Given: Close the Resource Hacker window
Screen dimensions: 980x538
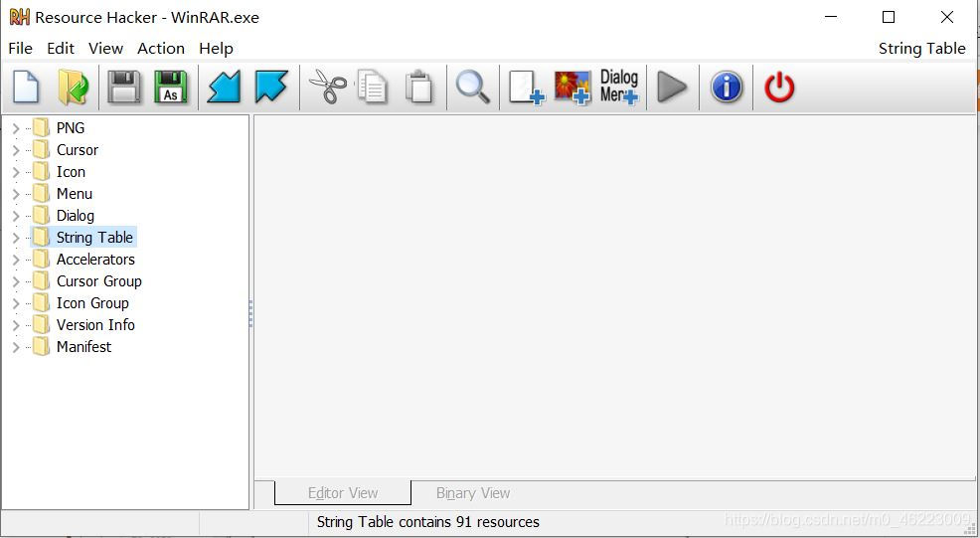Looking at the screenshot, I should pyautogui.click(x=947, y=17).
